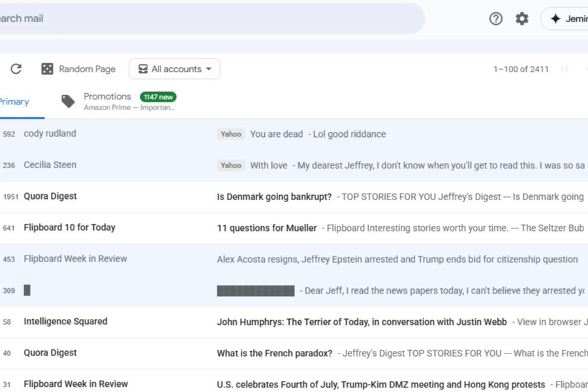Viewport: 588px width, 392px height.
Task: Open the 1–100 of 2411 pagination menu
Action: pyautogui.click(x=521, y=69)
